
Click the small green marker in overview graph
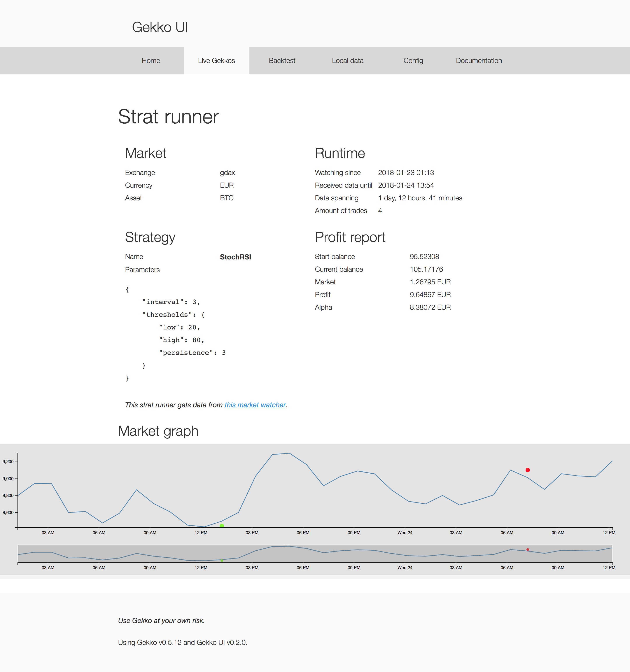[x=222, y=560]
